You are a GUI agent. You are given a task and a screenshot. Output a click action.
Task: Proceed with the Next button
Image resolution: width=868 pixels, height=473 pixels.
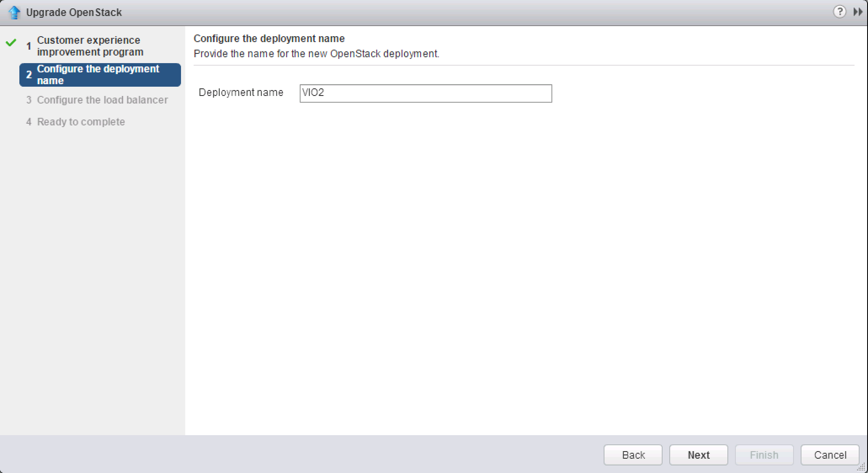(x=698, y=455)
